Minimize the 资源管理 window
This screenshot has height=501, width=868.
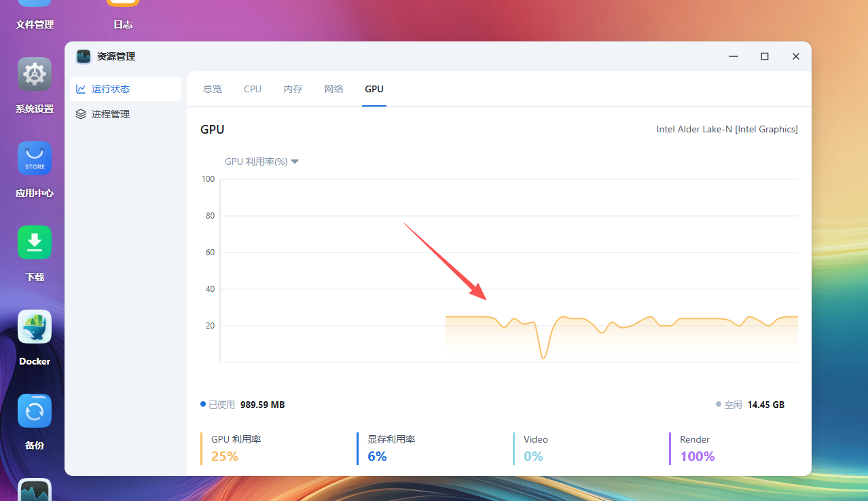[x=734, y=56]
